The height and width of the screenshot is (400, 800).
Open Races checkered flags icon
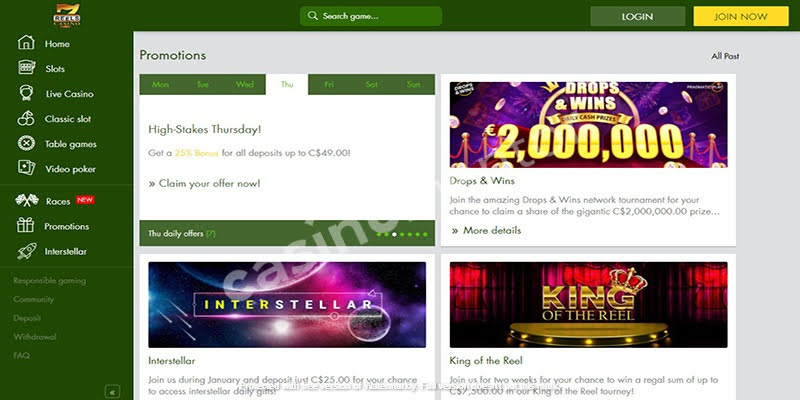pyautogui.click(x=27, y=201)
